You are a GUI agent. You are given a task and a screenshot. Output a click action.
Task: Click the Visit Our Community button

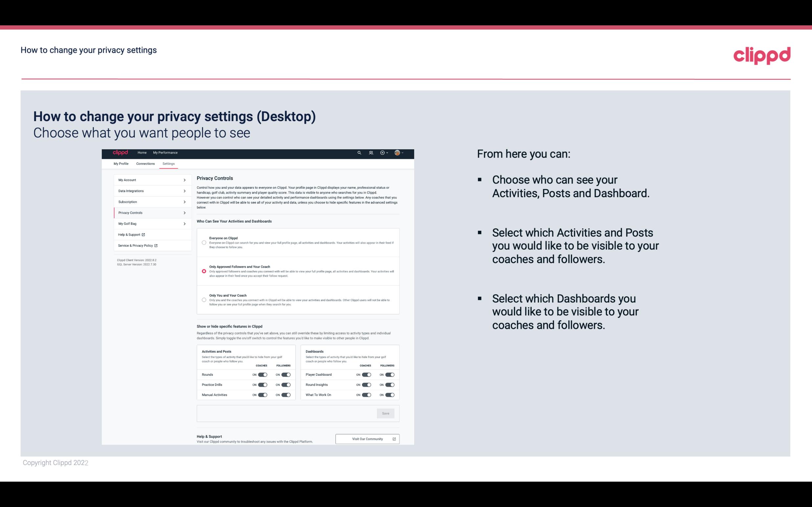tap(367, 439)
